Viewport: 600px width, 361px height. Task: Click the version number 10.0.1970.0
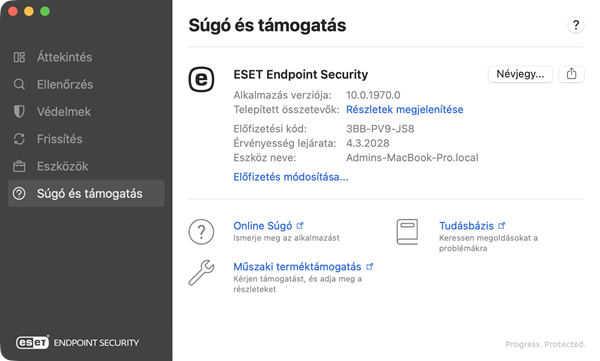373,95
